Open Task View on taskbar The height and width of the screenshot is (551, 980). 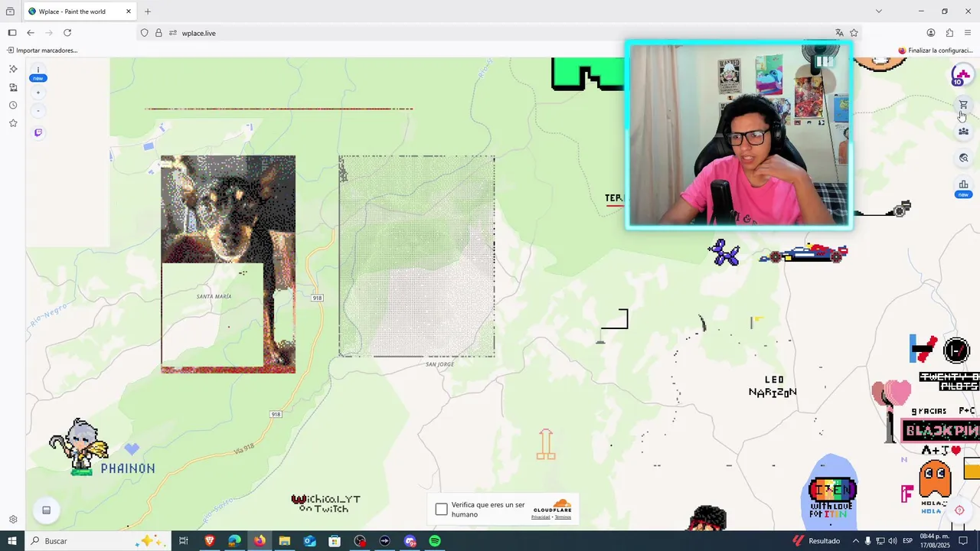click(x=184, y=541)
